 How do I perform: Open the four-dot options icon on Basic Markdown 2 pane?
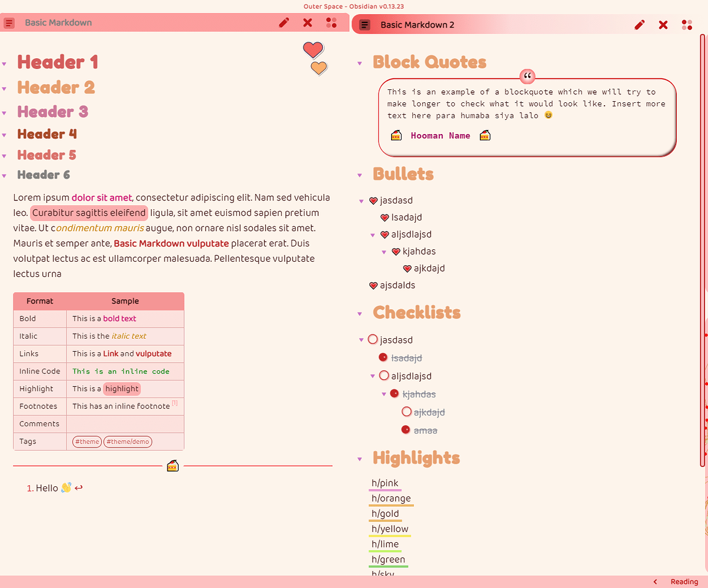[687, 25]
